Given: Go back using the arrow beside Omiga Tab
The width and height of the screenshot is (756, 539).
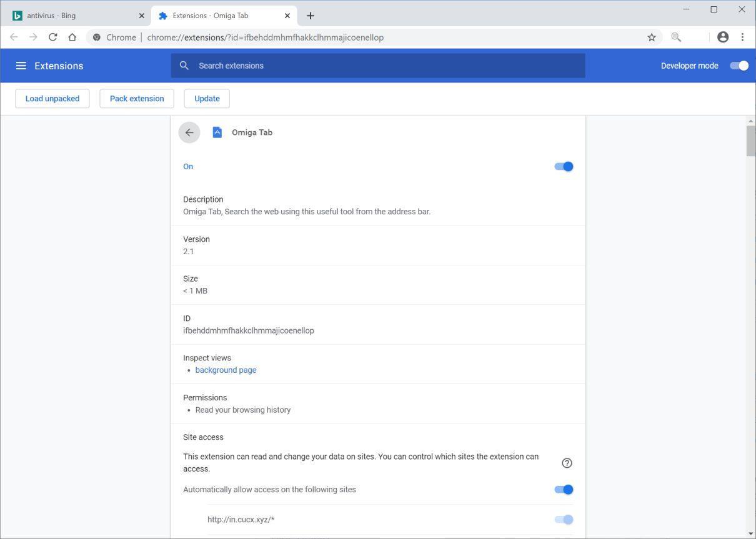Looking at the screenshot, I should point(189,132).
